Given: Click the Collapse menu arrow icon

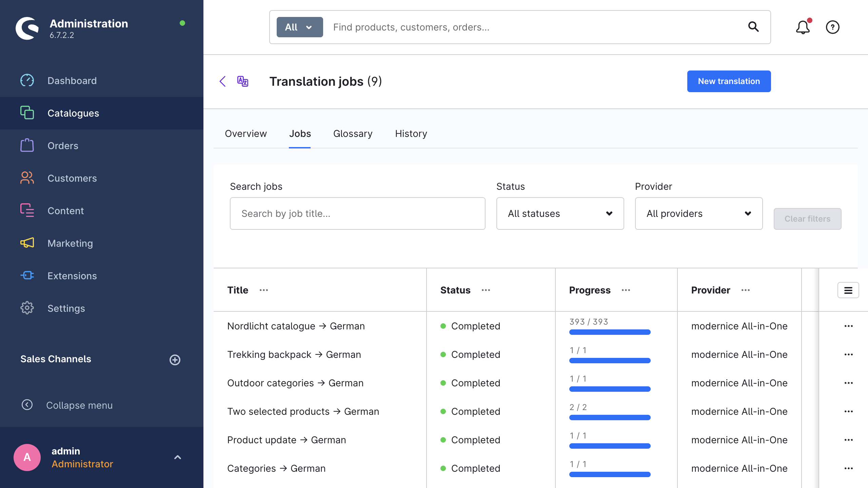Looking at the screenshot, I should point(27,405).
